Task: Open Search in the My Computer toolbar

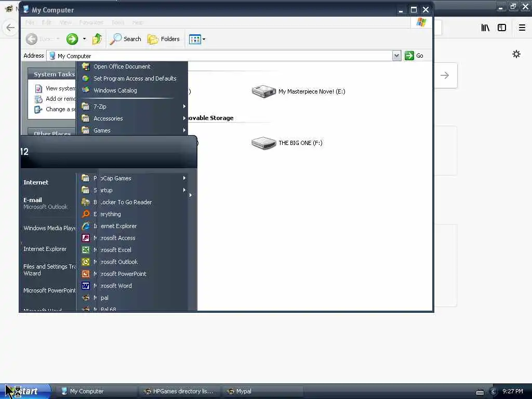Action: tap(125, 39)
